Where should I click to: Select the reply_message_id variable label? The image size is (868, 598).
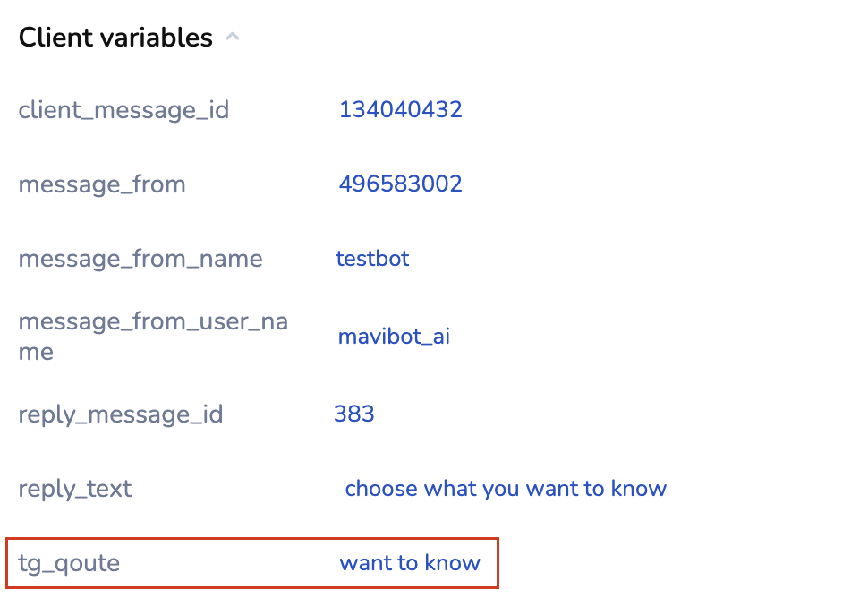(x=121, y=414)
